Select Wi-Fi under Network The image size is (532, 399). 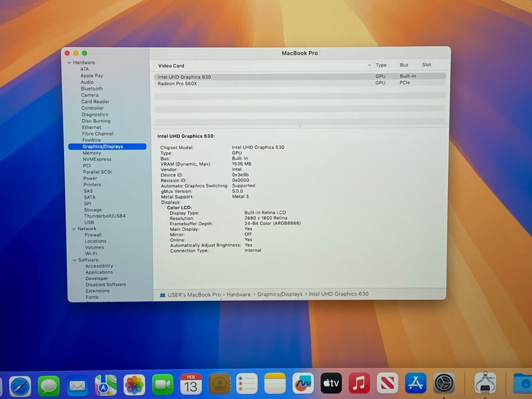click(91, 254)
